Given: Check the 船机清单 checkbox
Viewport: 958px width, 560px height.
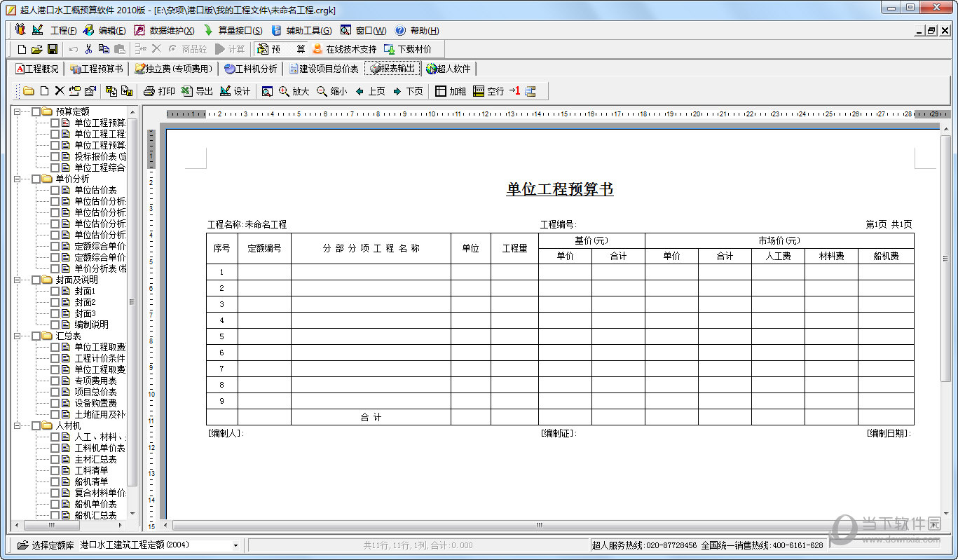Looking at the screenshot, I should (55, 482).
